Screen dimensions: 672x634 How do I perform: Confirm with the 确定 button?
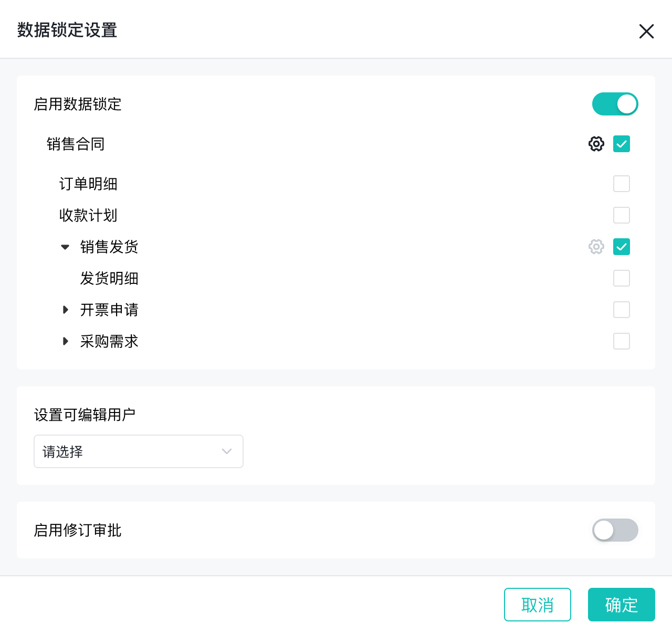point(621,605)
